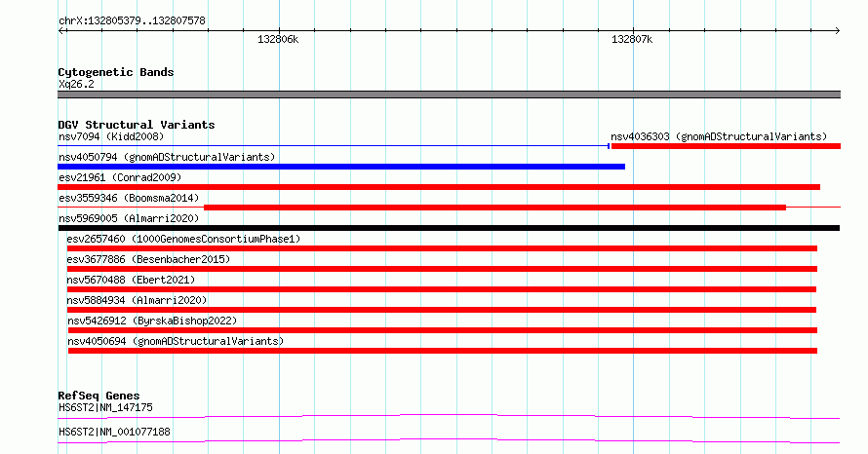
Task: Click the HS6ST2 NM_147175 magenta gene line
Action: coord(449,416)
